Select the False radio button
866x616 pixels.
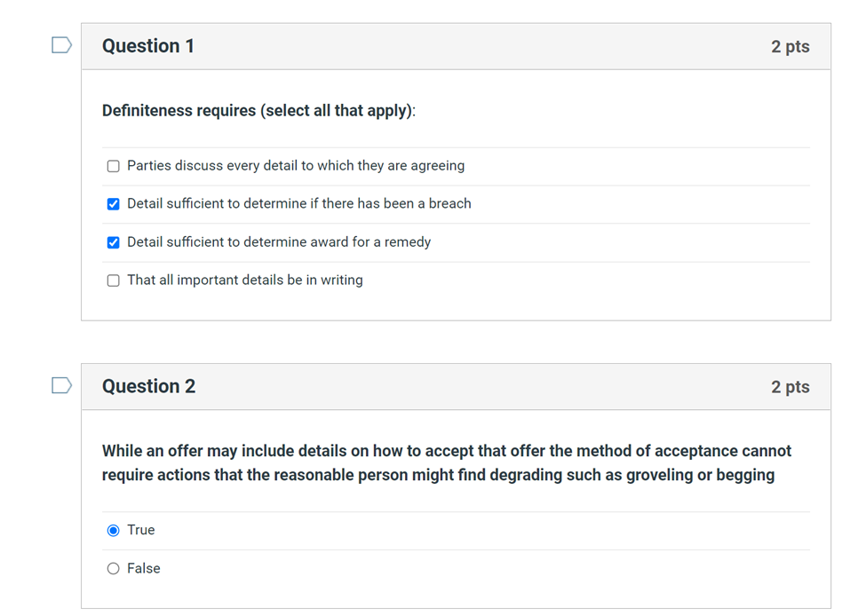pyautogui.click(x=113, y=568)
